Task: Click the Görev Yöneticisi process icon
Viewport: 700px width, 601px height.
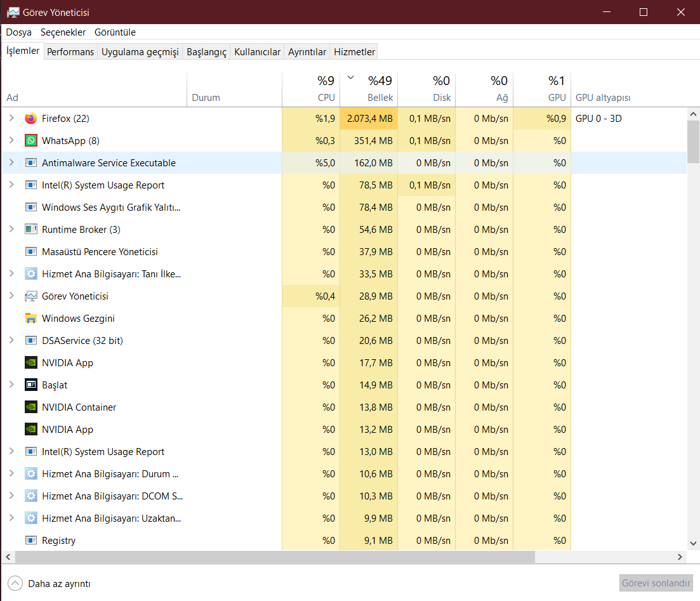Action: coord(31,296)
